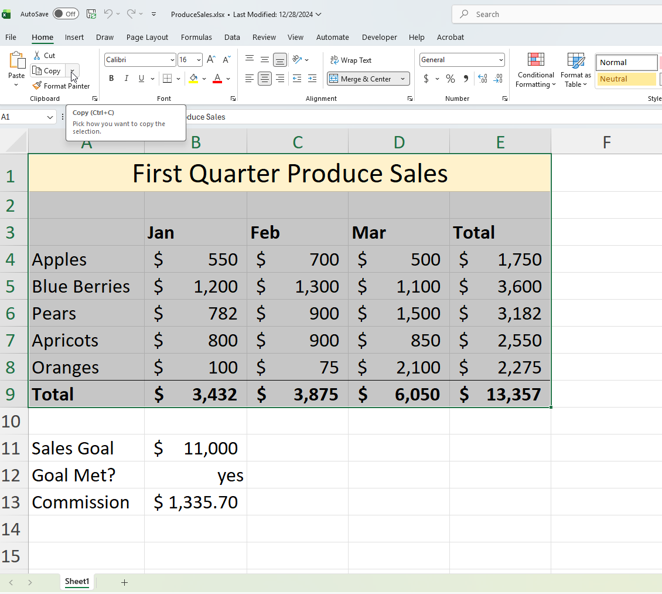Expand fill color options arrow
Image resolution: width=662 pixels, height=594 pixels.
tap(204, 79)
